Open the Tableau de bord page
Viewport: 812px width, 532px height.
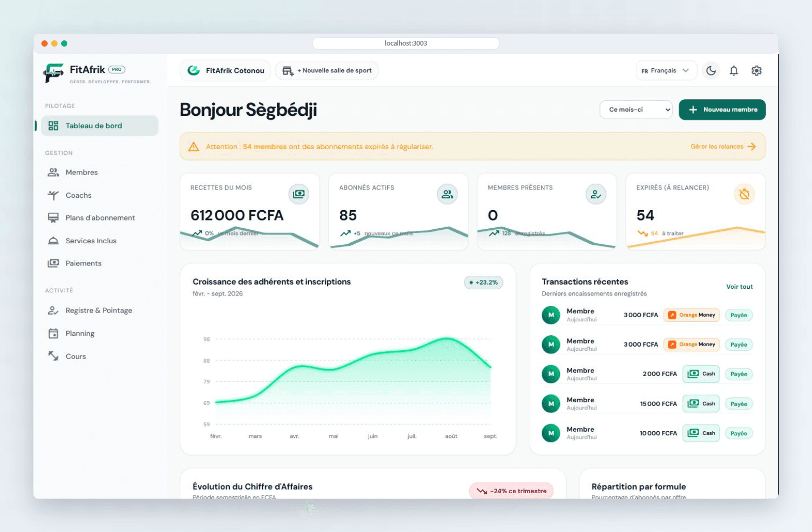[99, 126]
